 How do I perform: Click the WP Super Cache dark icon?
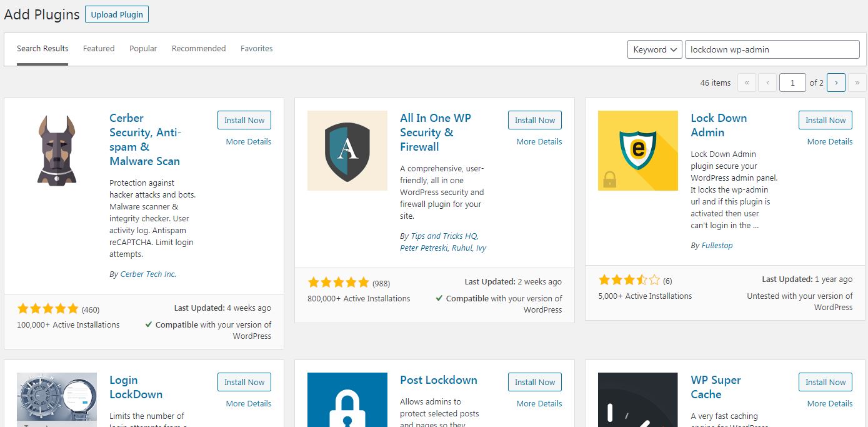click(637, 399)
